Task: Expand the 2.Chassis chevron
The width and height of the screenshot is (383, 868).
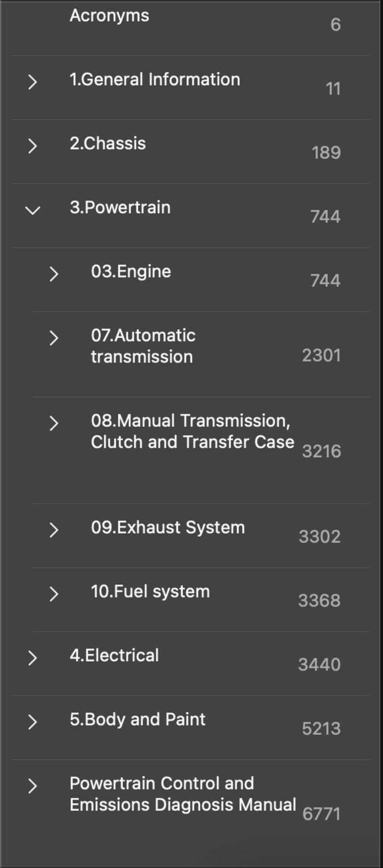Action: (x=32, y=146)
